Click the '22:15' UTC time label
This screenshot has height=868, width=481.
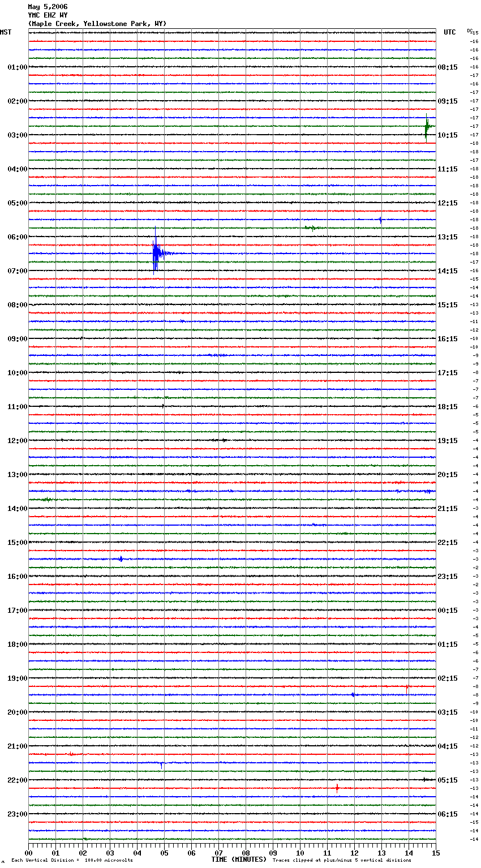click(448, 543)
